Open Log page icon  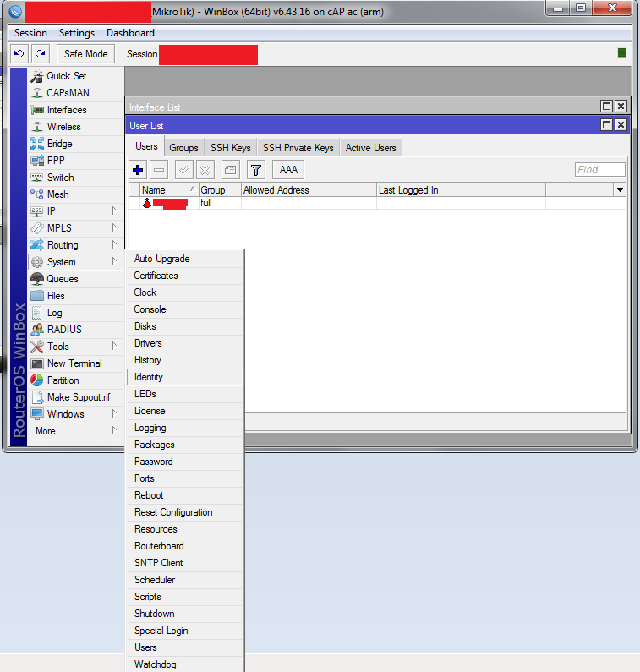pyautogui.click(x=37, y=313)
